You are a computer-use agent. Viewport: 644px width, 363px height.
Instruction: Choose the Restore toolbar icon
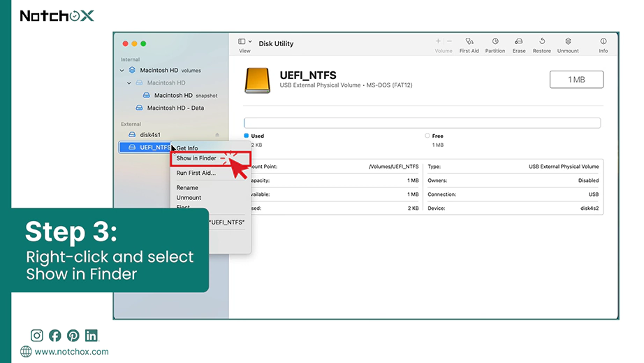[x=542, y=41]
